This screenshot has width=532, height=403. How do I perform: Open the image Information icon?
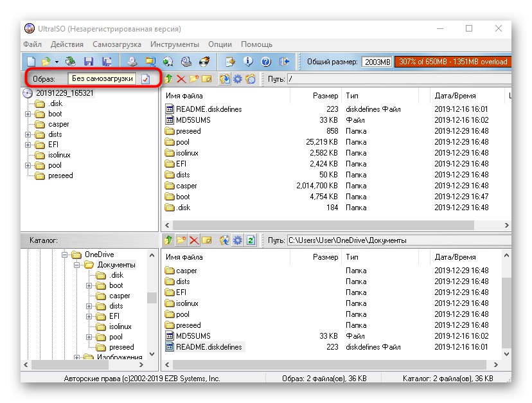point(248,62)
